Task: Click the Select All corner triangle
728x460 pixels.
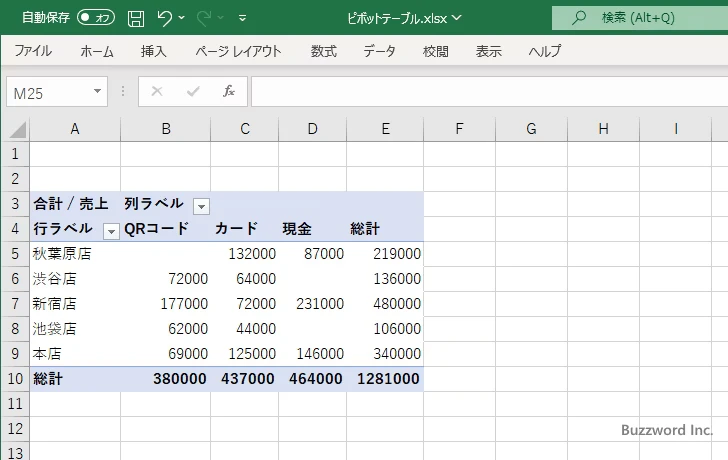Action: pos(17,130)
